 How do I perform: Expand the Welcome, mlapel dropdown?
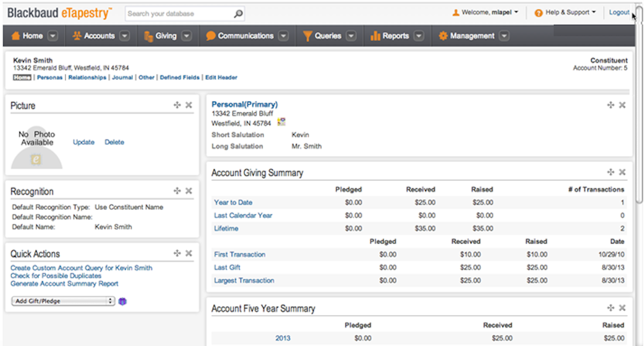coord(516,12)
